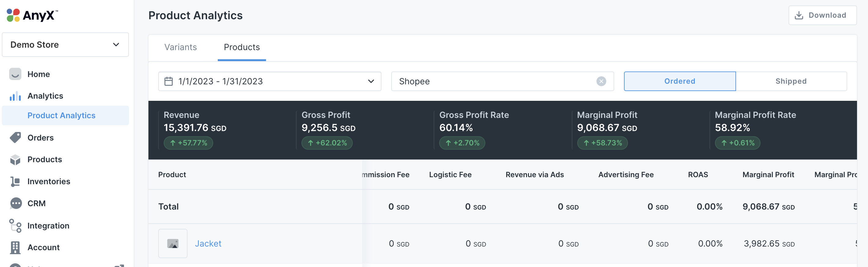This screenshot has height=267, width=868.
Task: Select the Products tab
Action: (x=242, y=47)
